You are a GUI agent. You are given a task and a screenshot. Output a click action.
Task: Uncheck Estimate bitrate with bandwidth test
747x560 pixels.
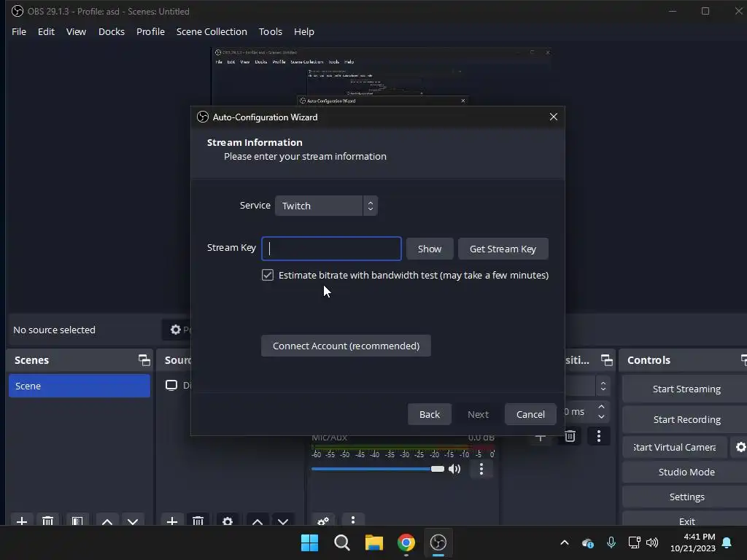click(x=268, y=275)
